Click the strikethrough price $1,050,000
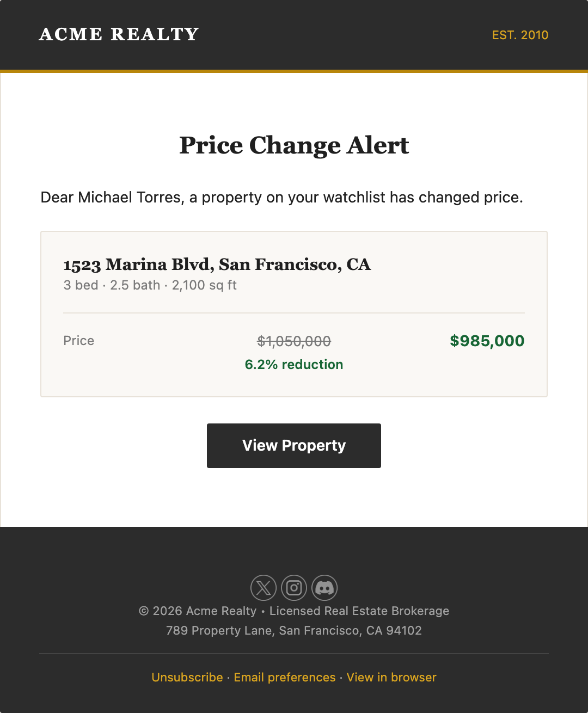588x713 pixels. click(293, 341)
